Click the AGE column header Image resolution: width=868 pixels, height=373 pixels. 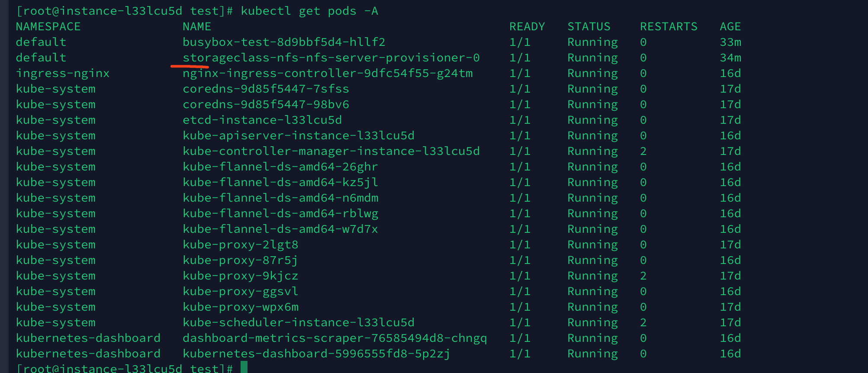730,27
